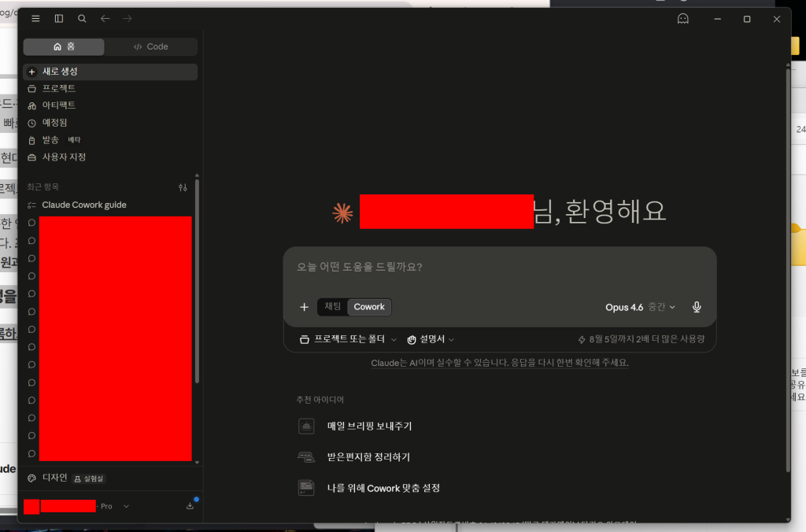Click the ghost incognito icon
This screenshot has width=806, height=532.
682,19
